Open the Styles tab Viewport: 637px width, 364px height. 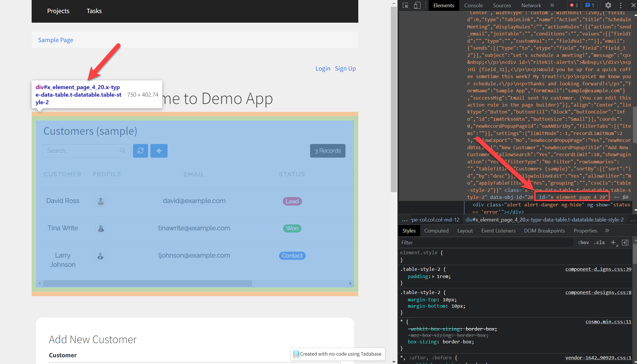pos(409,230)
